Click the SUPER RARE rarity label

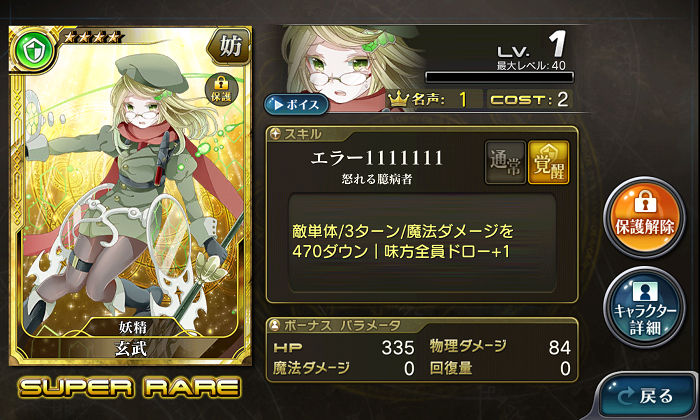click(129, 387)
